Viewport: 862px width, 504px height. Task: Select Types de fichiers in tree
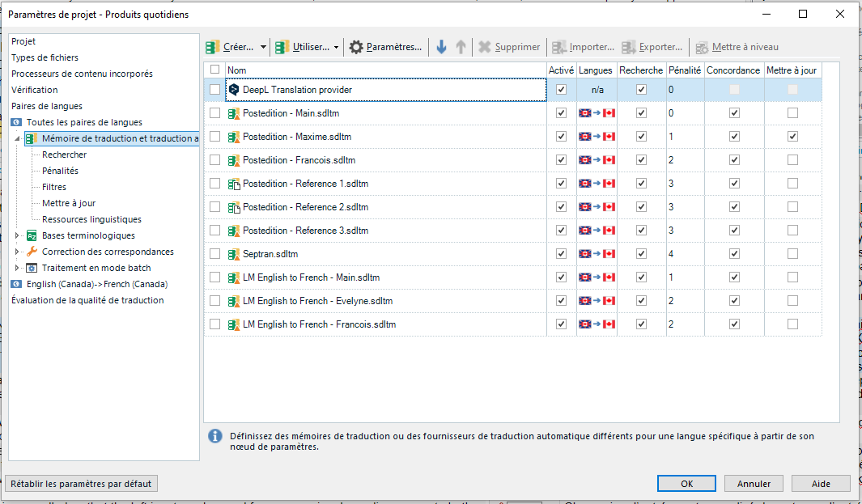[x=45, y=57]
